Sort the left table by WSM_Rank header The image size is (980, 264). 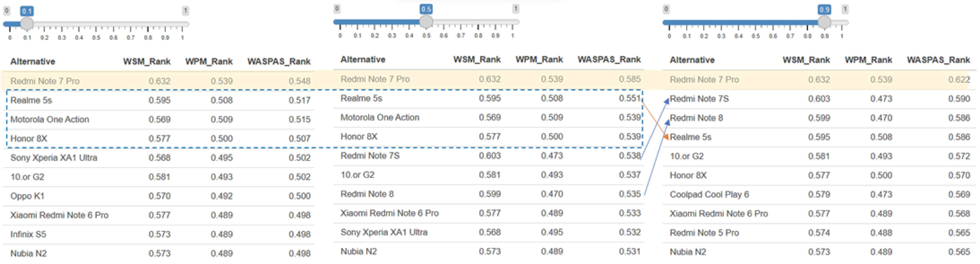pos(146,61)
